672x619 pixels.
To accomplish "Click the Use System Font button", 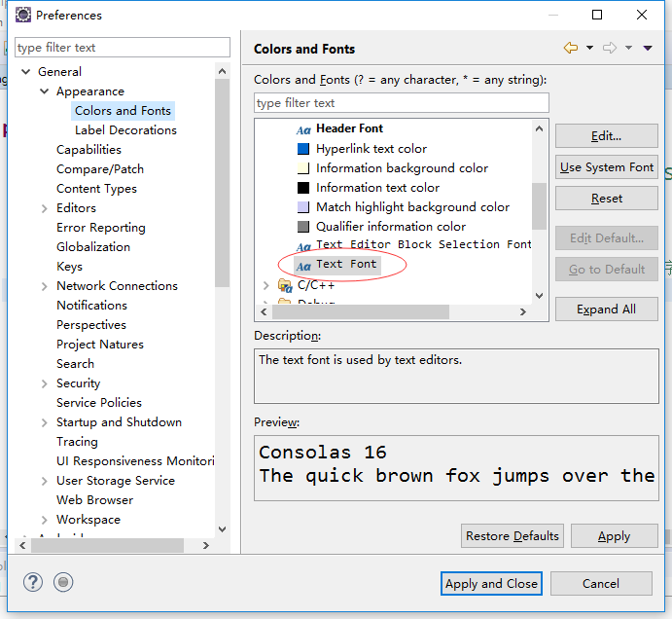I will 606,167.
